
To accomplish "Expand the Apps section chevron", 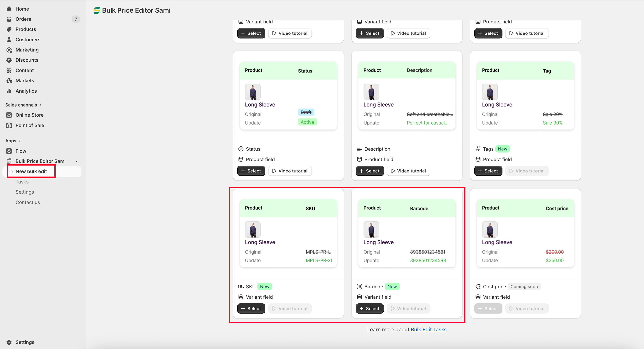I will [x=20, y=140].
